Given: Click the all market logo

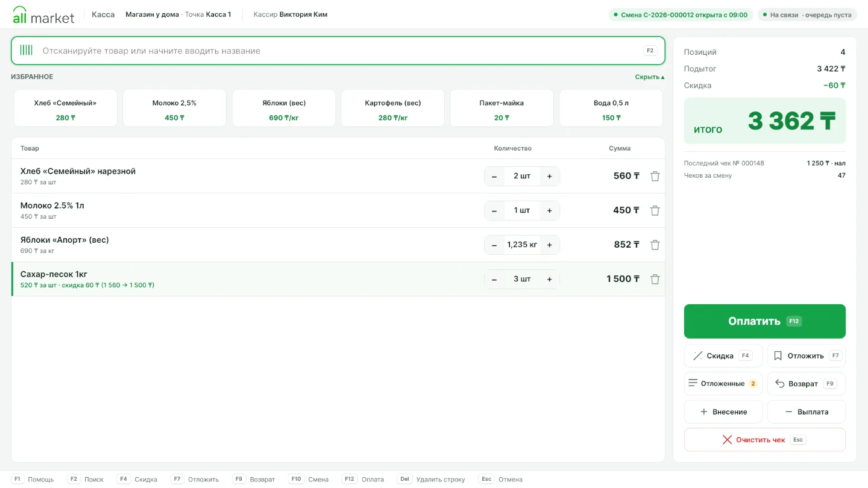Looking at the screenshot, I should (x=43, y=14).
